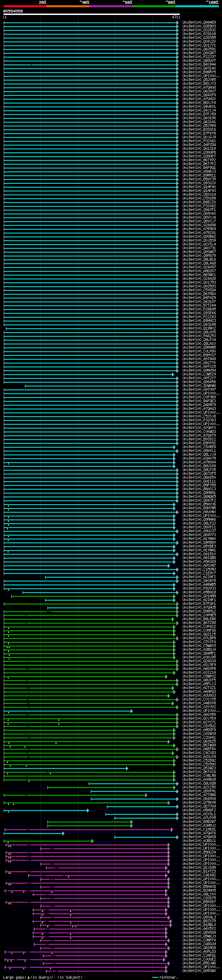The height and width of the screenshot is (980, 222).
Task: Select the AV554359 query name label
Action: pos(13,11)
